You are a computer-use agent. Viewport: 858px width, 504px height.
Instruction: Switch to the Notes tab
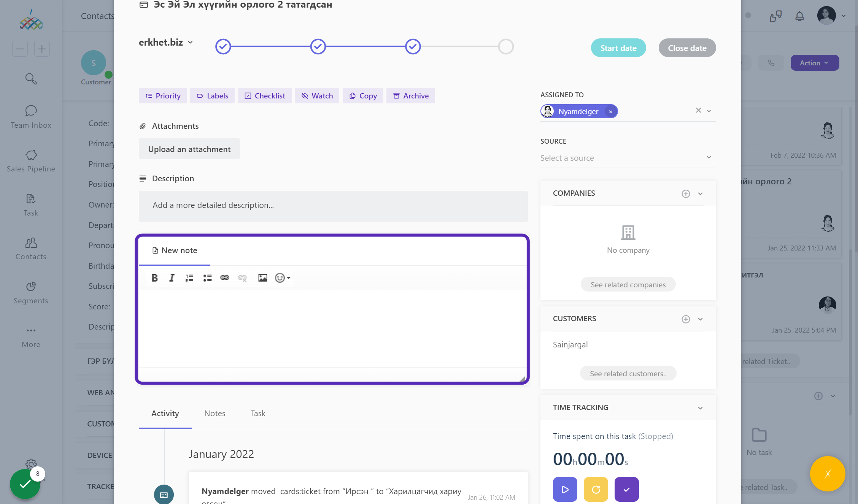tap(215, 414)
